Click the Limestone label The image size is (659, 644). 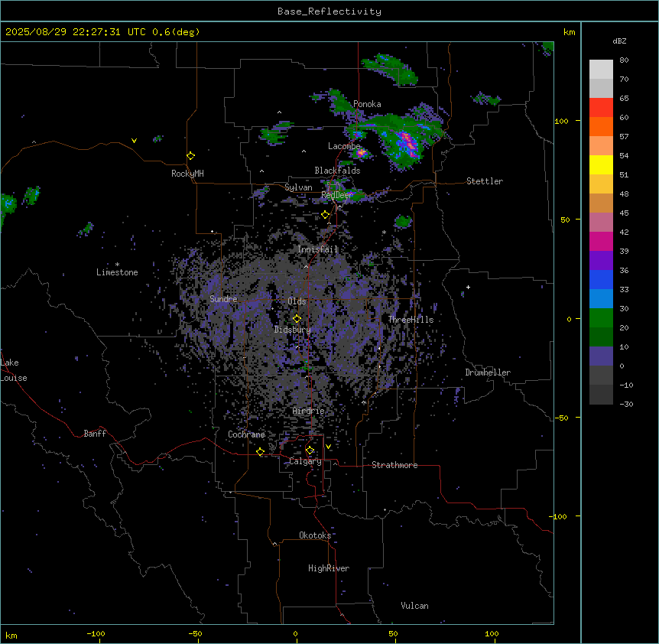pos(117,272)
